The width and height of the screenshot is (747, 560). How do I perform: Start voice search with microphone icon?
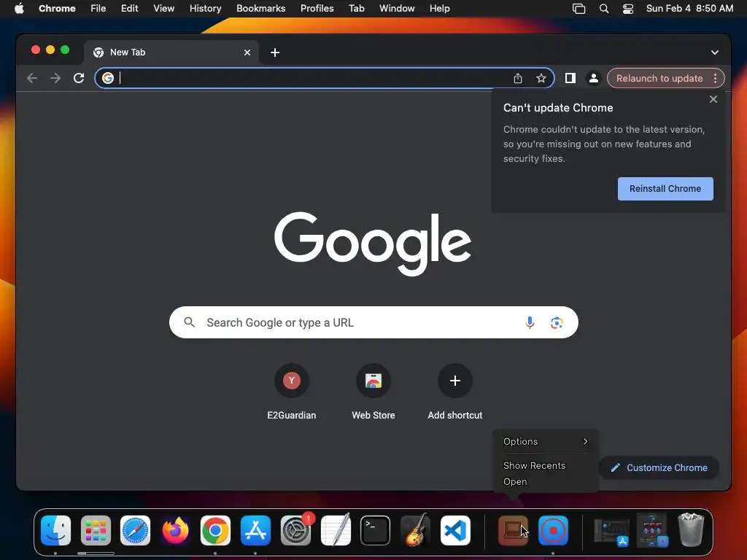point(530,322)
